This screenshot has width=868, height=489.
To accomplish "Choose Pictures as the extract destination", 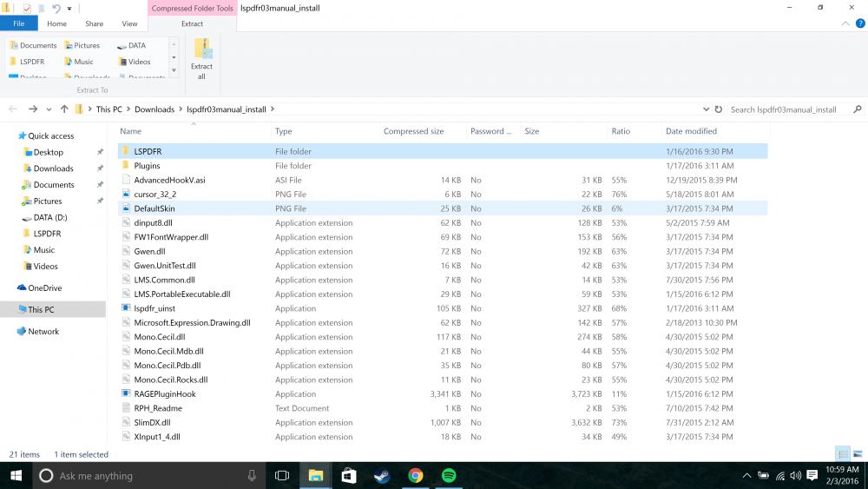I will click(82, 45).
